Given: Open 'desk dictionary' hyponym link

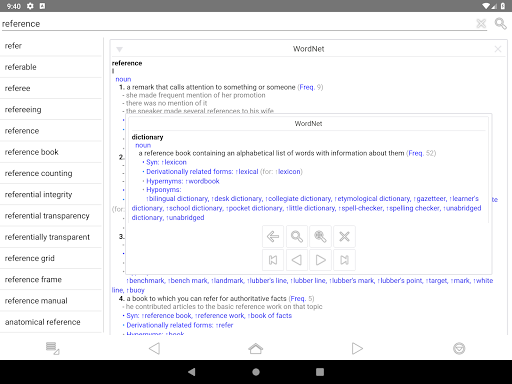Looking at the screenshot, I should pyautogui.click(x=237, y=199).
